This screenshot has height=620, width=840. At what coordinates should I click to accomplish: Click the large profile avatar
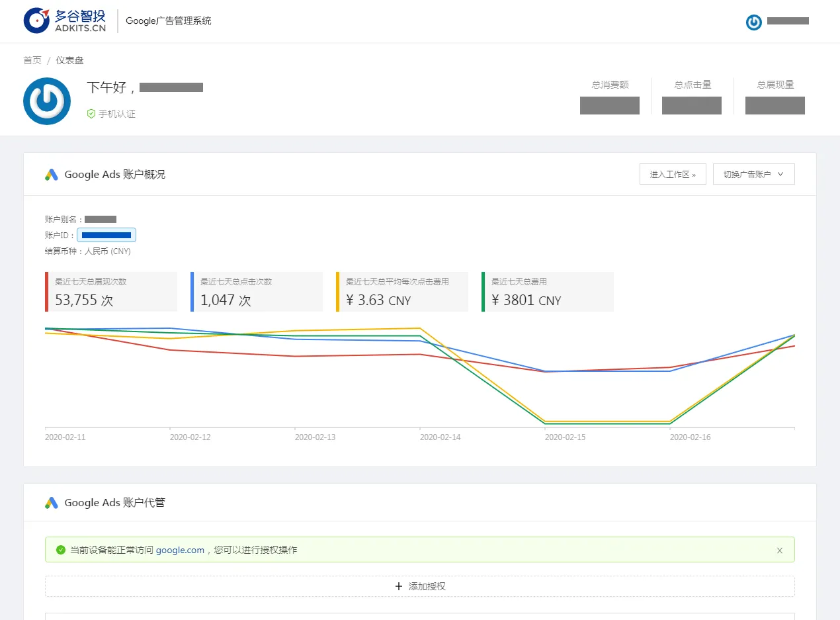[47, 101]
